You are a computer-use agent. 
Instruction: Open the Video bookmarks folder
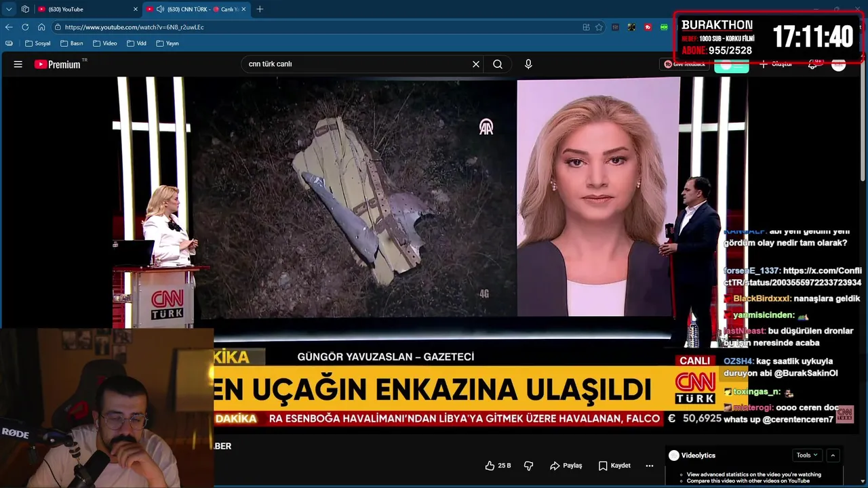[105, 43]
